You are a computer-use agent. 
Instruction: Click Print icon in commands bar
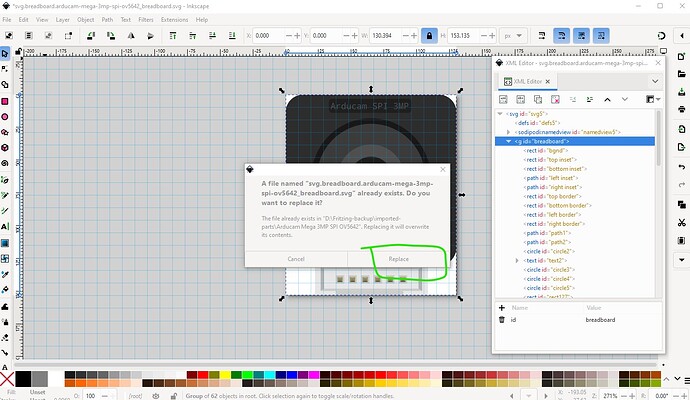[x=681, y=109]
